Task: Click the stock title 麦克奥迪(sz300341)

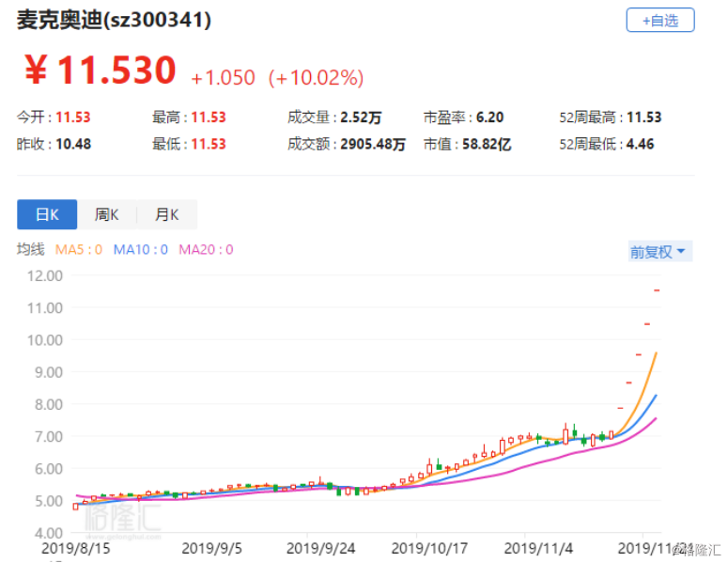Action: coord(115,21)
